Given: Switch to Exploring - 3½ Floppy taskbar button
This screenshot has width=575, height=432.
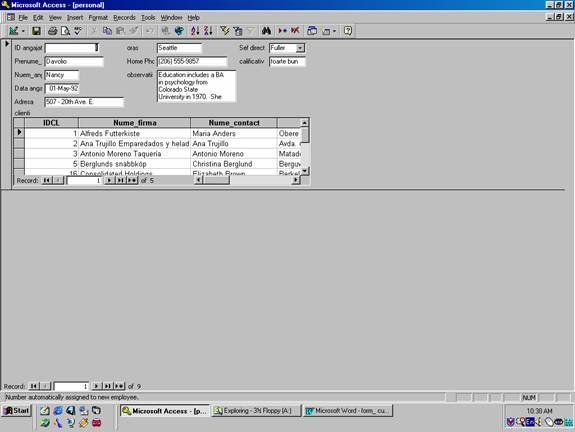Looking at the screenshot, I should point(256,411).
